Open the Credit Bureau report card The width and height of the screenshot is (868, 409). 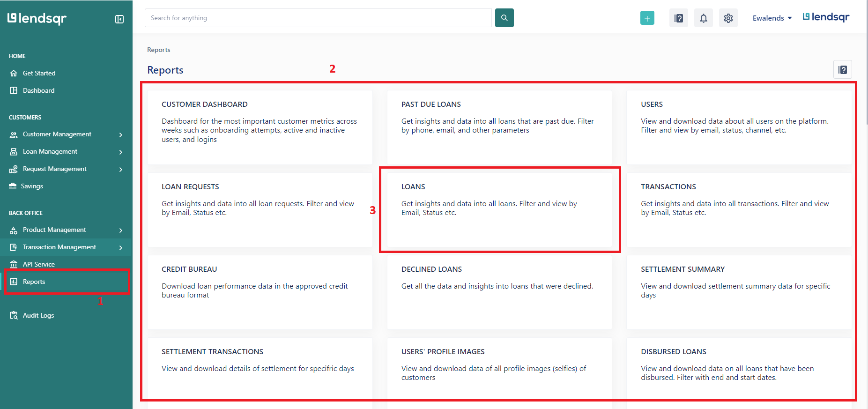click(260, 291)
